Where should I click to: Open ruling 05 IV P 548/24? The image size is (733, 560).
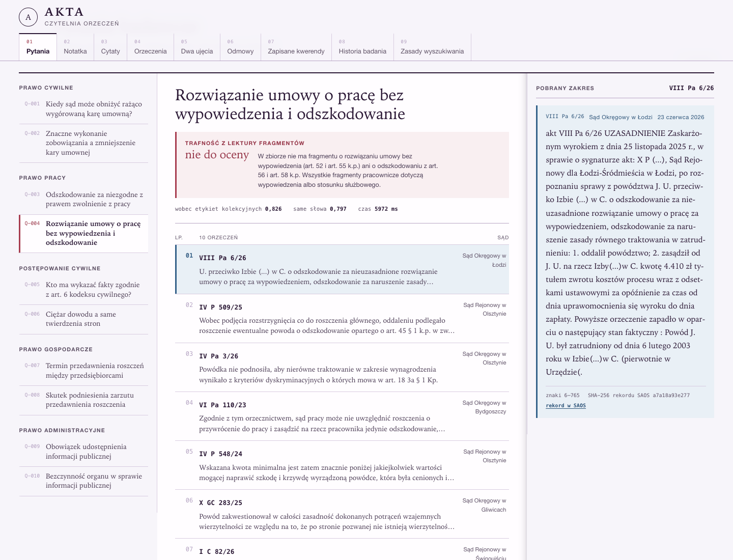tap(342, 465)
